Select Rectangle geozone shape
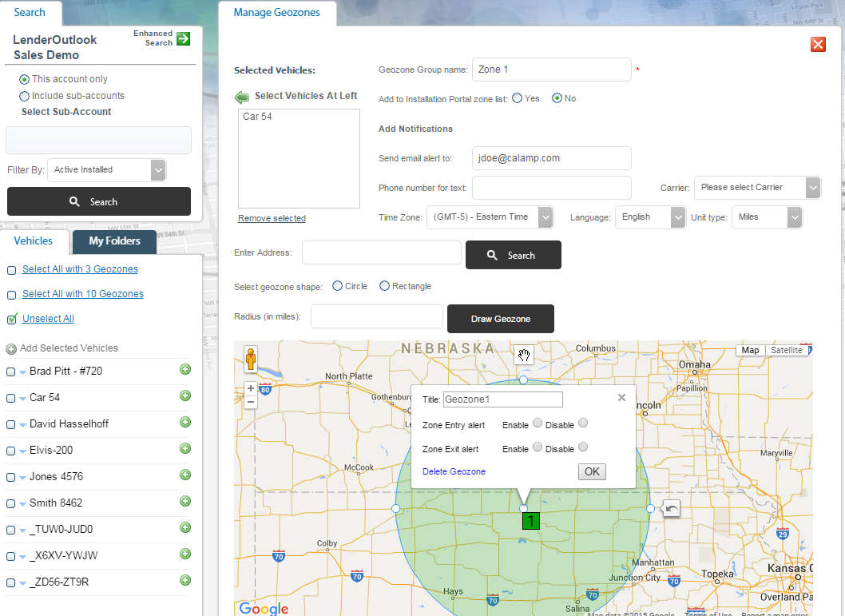The height and width of the screenshot is (616, 845). pos(384,286)
